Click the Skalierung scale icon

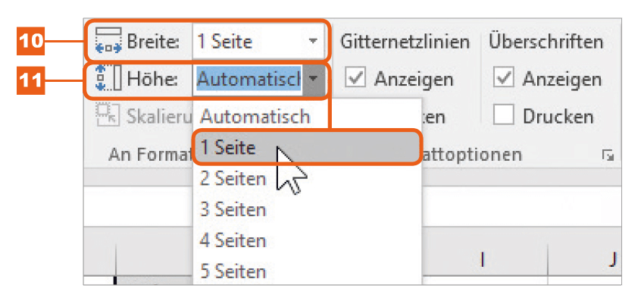click(x=108, y=115)
